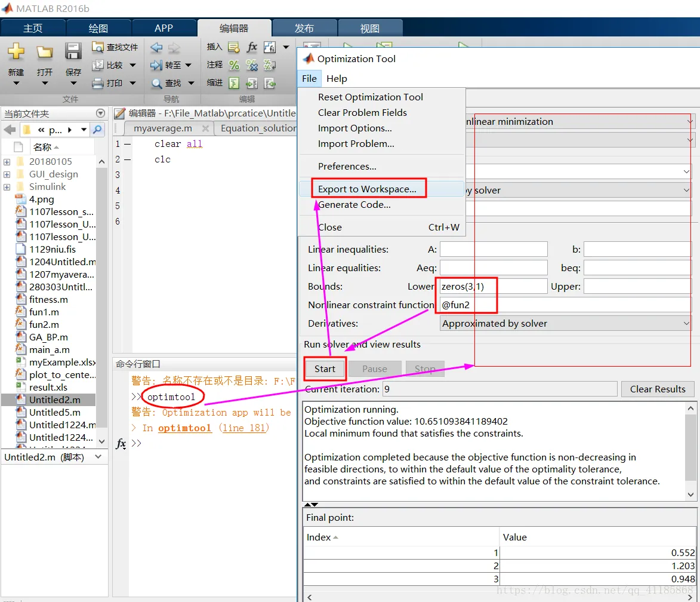700x602 pixels.
Task: Click the New file plus icon
Action: coord(16,51)
